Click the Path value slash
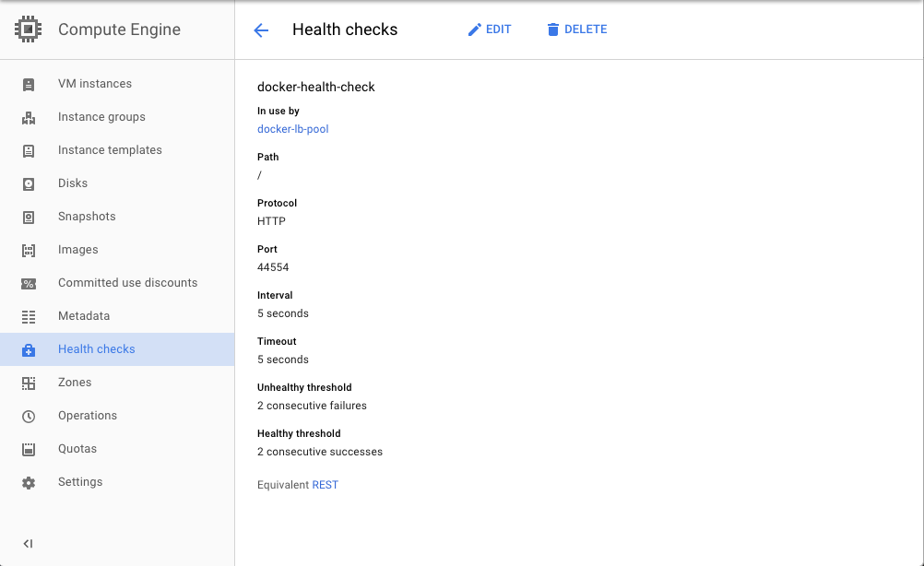The width and height of the screenshot is (924, 566). point(259,175)
